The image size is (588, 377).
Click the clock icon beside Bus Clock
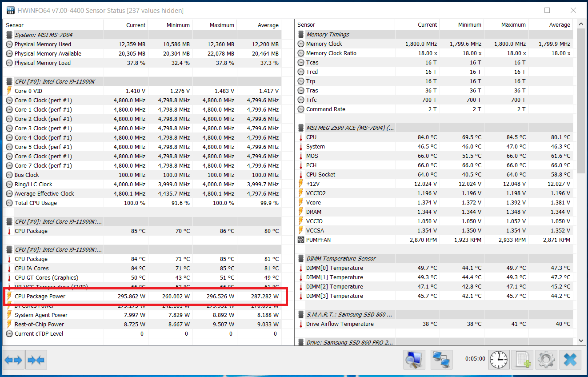tap(9, 175)
